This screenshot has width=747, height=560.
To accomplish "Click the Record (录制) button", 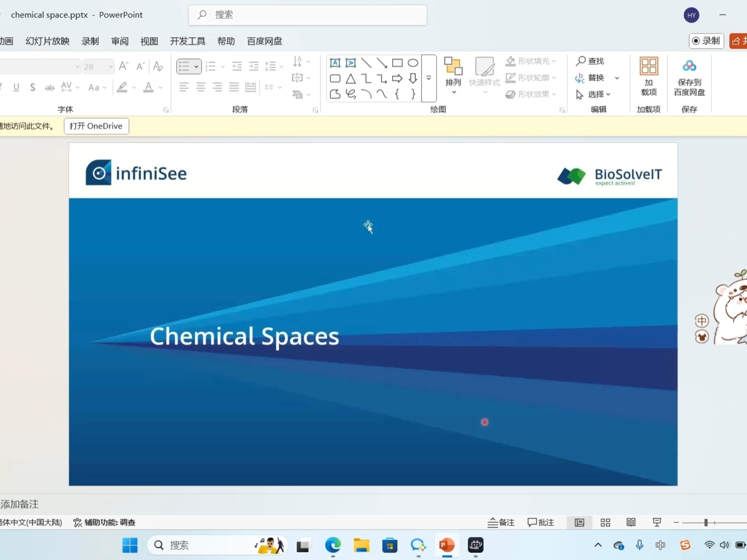I will click(706, 41).
